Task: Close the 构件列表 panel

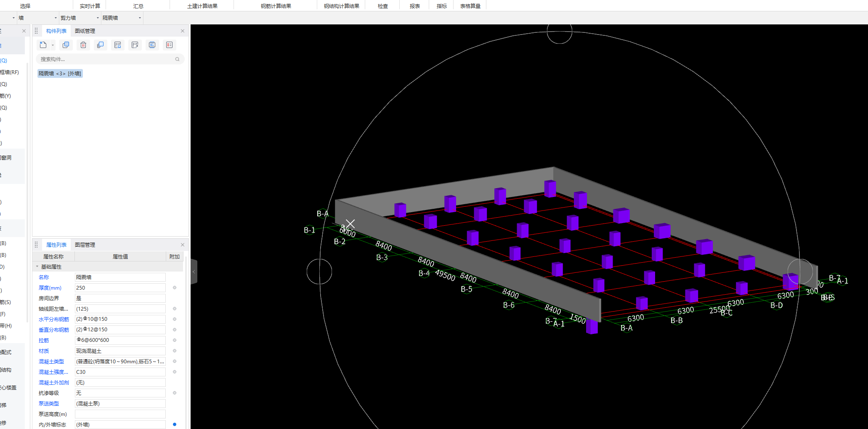Action: pos(183,31)
